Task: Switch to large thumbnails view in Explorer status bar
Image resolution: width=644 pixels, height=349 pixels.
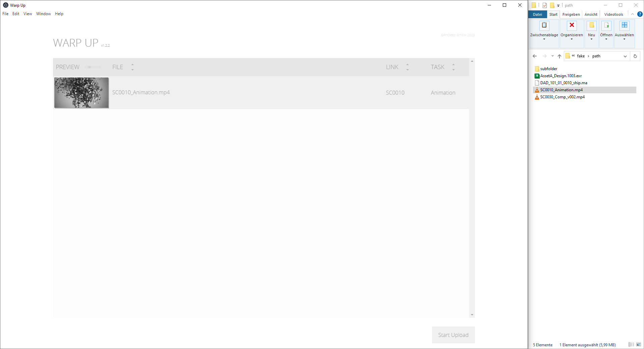Action: click(x=638, y=345)
